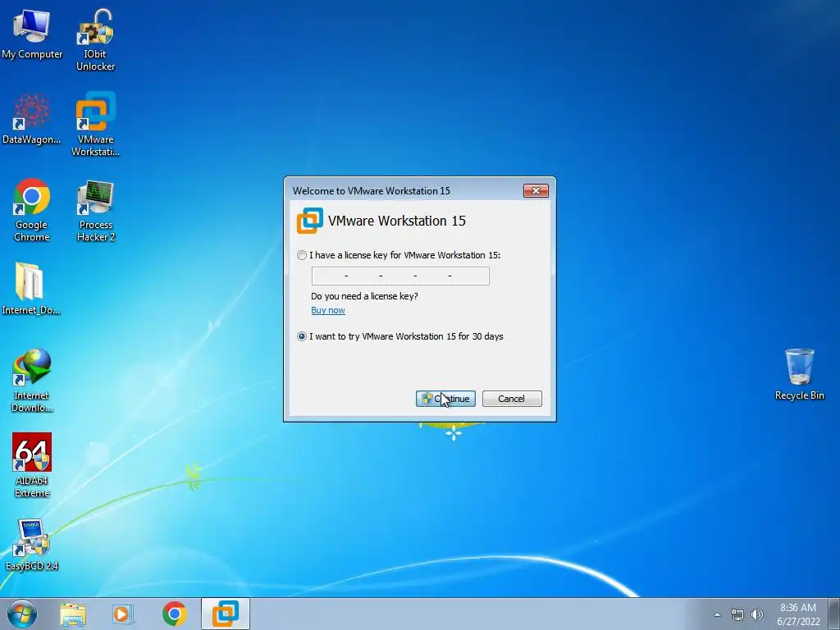Image resolution: width=840 pixels, height=630 pixels.
Task: Open the Windows Start menu orb
Action: [x=22, y=614]
